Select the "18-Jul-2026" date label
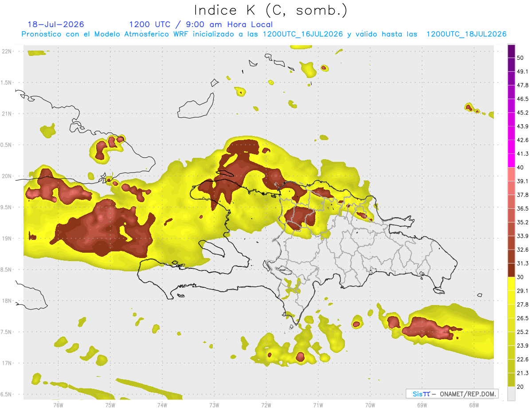532x411 pixels. coord(56,24)
